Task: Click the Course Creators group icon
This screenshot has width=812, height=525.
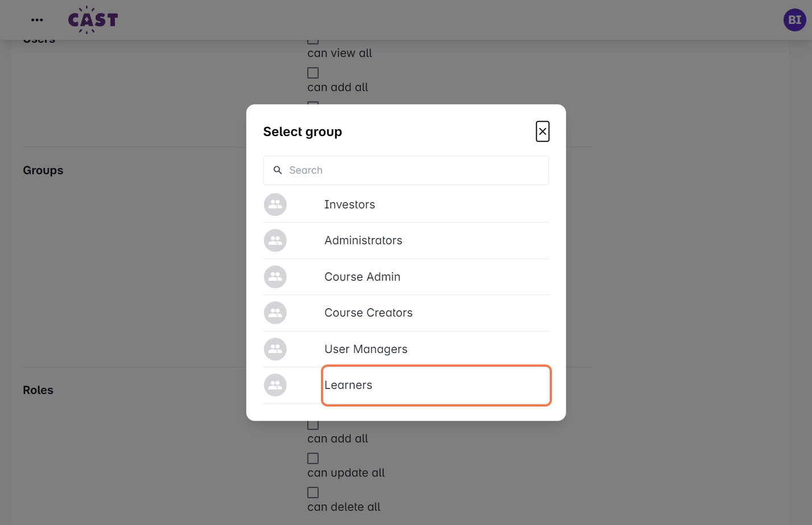Action: click(x=275, y=313)
